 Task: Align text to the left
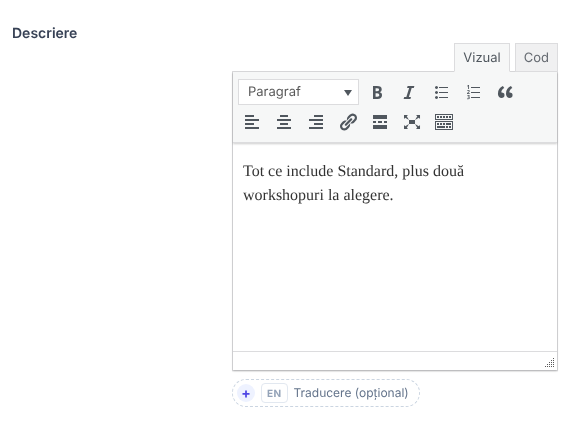pos(252,122)
